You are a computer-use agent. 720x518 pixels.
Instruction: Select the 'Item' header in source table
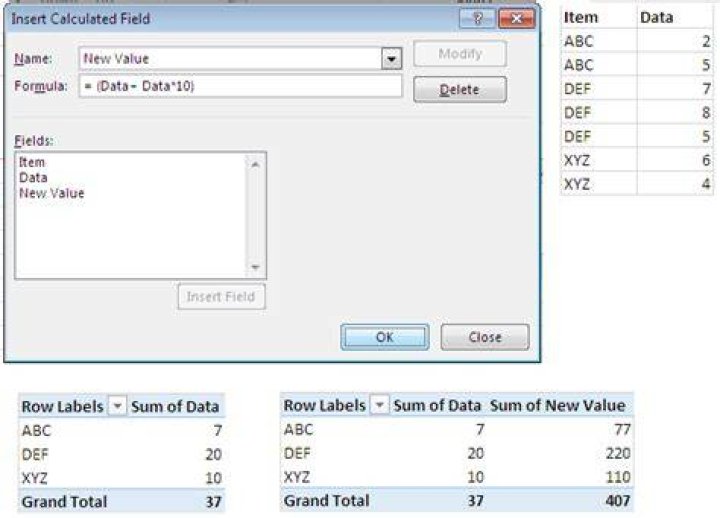581,17
